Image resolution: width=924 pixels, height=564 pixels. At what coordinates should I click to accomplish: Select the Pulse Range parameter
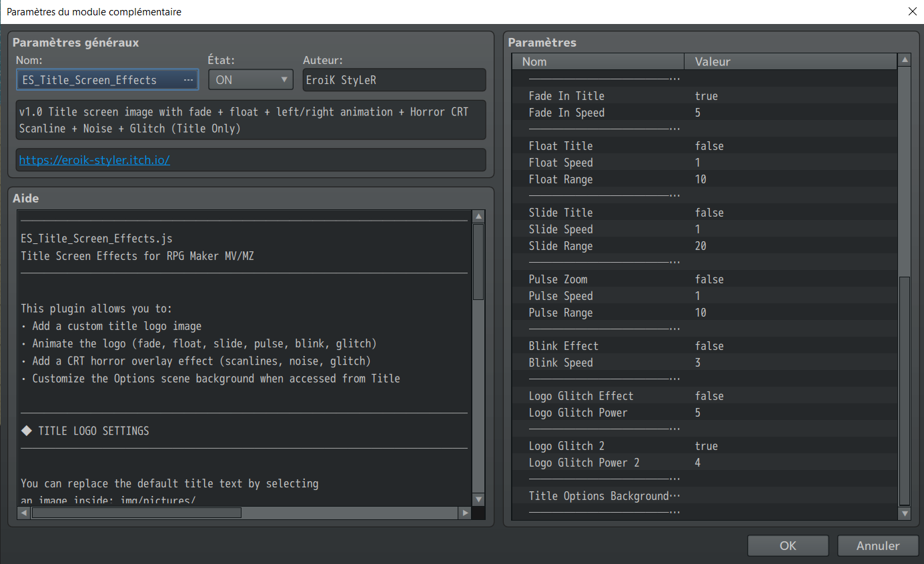coord(705,313)
